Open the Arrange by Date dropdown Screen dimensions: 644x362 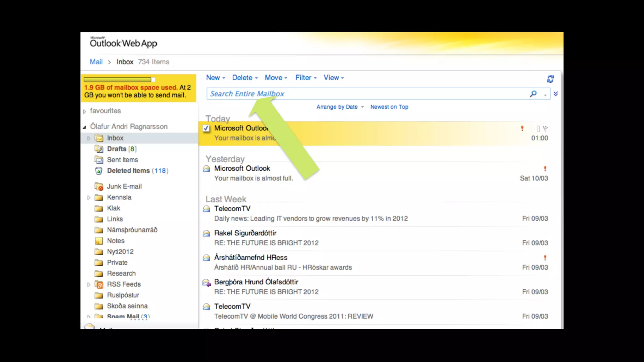[x=340, y=107]
